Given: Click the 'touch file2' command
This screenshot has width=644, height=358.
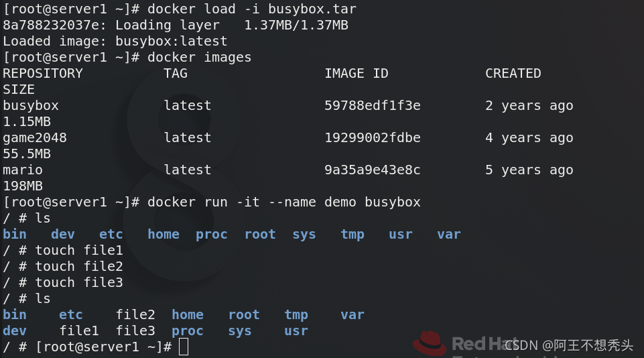Looking at the screenshot, I should (x=79, y=266).
